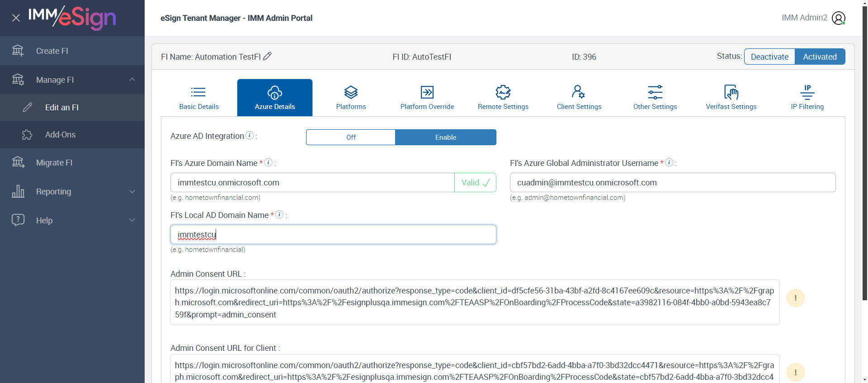This screenshot has height=383, width=868.
Task: Click the Manage FI bank-gear icon
Action: 18,80
